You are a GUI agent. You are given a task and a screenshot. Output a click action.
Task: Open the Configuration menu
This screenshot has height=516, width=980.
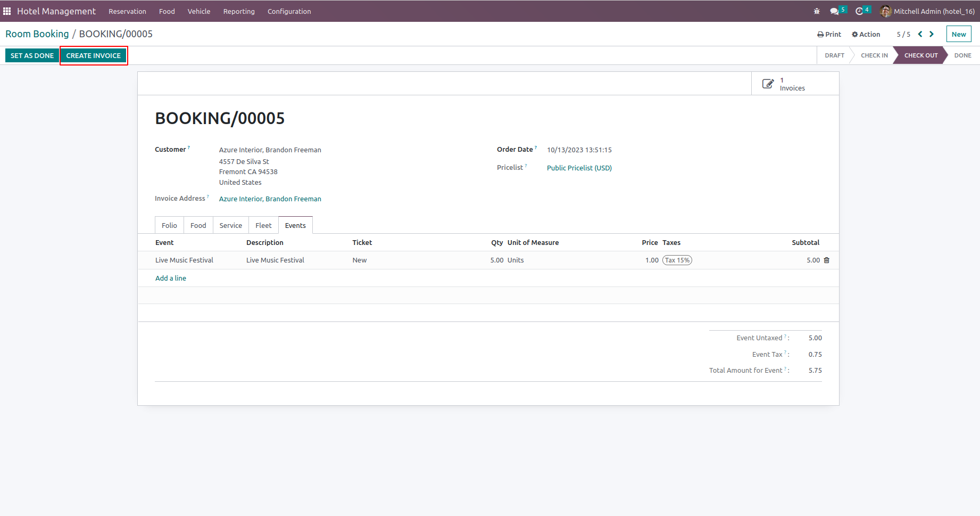[x=289, y=11]
